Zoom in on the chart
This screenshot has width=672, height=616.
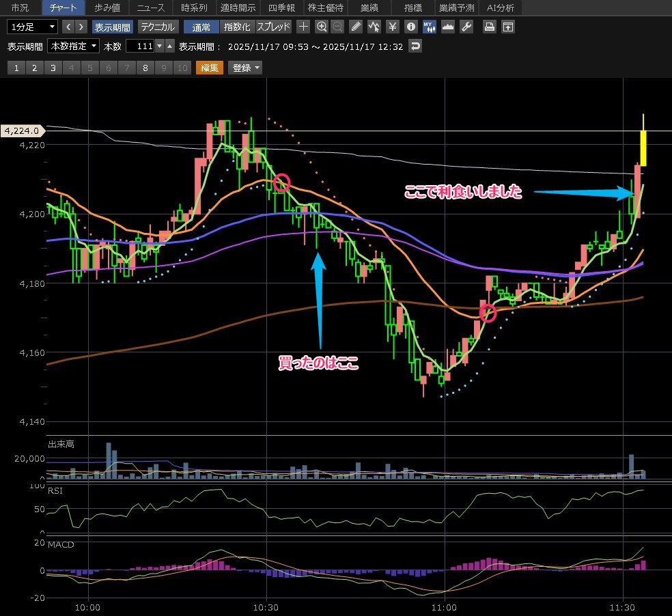point(322,27)
